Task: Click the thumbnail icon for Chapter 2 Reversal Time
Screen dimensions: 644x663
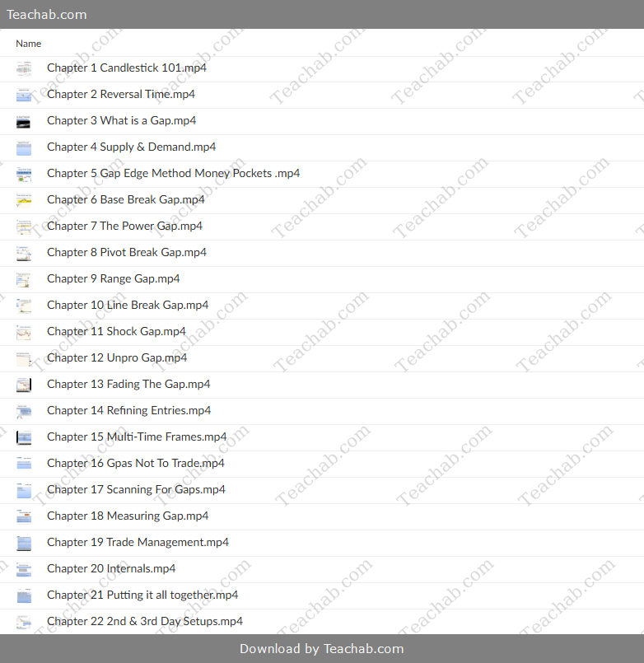Action: pyautogui.click(x=24, y=95)
